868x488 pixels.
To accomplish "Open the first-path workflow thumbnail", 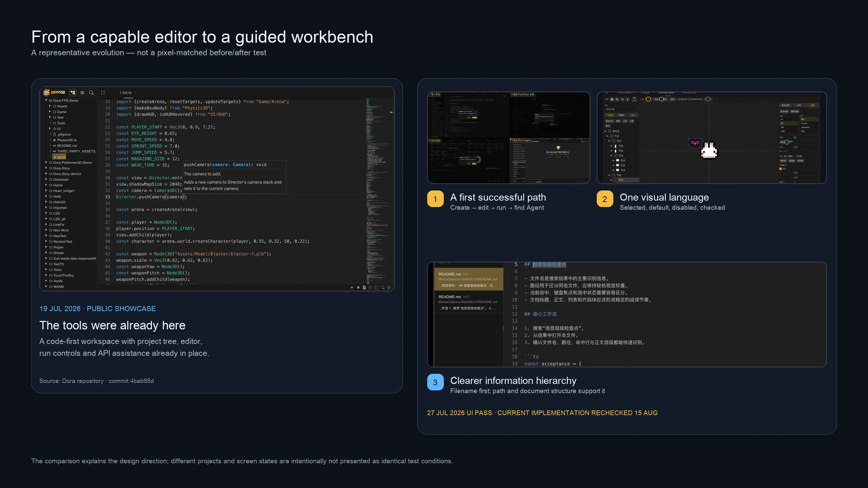I will tap(509, 138).
